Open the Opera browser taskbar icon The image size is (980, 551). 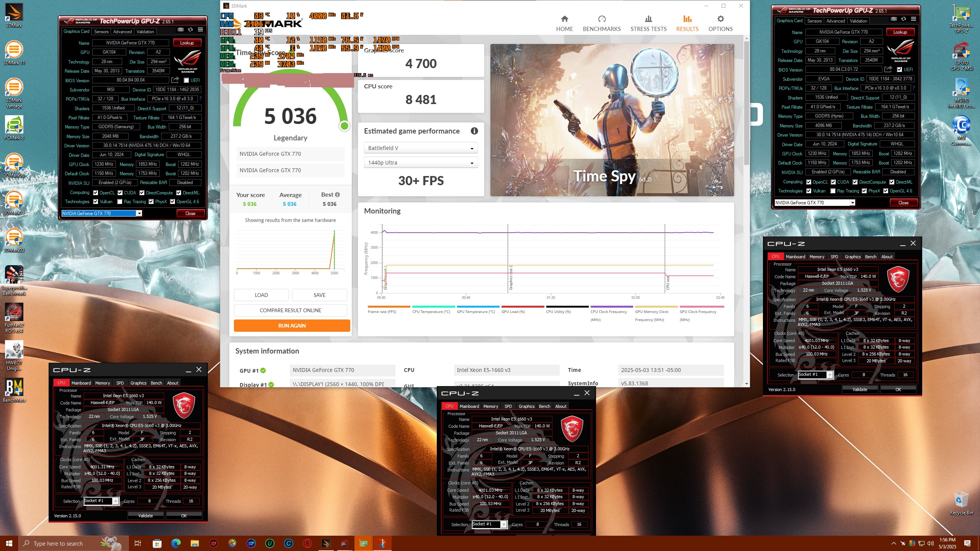[x=307, y=543]
